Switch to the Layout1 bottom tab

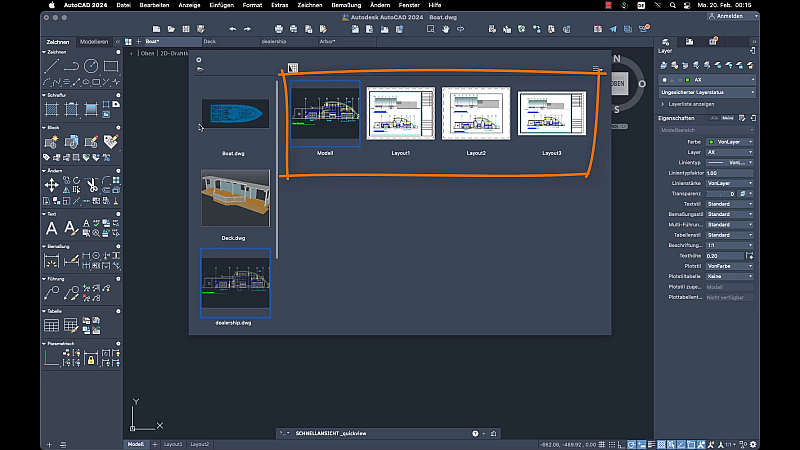coord(173,444)
